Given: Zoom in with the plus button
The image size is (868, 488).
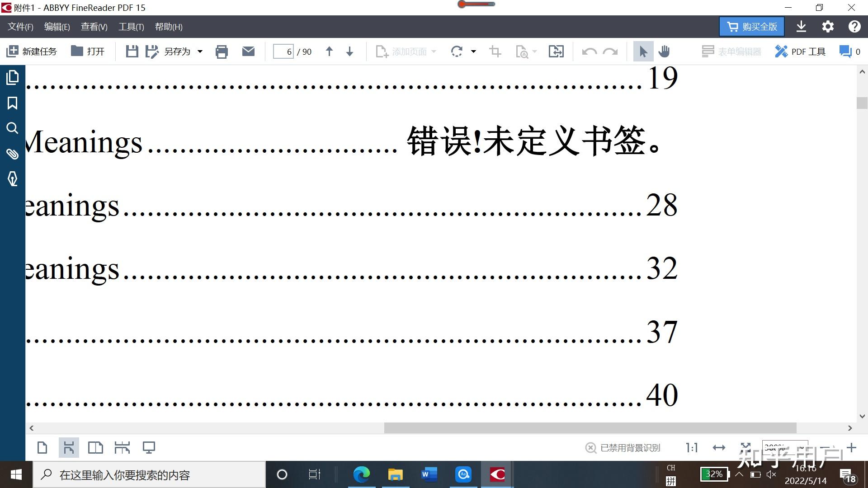Looking at the screenshot, I should (x=852, y=447).
